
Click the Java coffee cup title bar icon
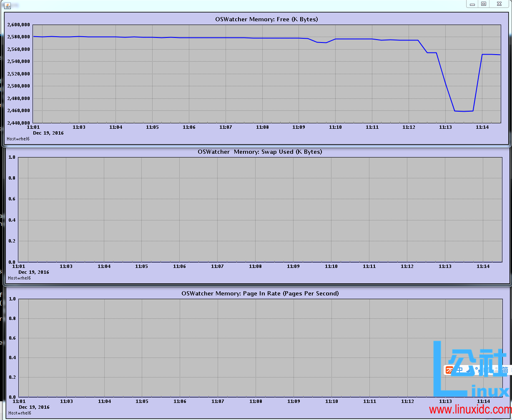coord(8,5)
